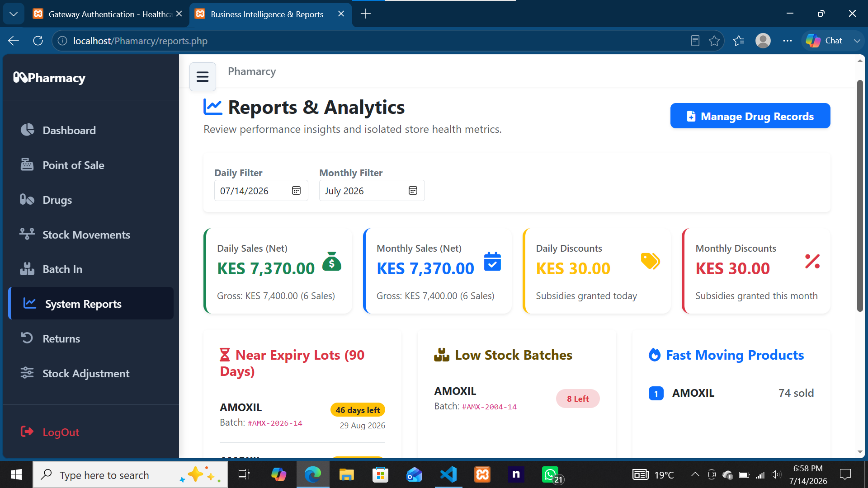Click the Drugs pills icon in the sidebar
The height and width of the screenshot is (488, 868).
27,199
